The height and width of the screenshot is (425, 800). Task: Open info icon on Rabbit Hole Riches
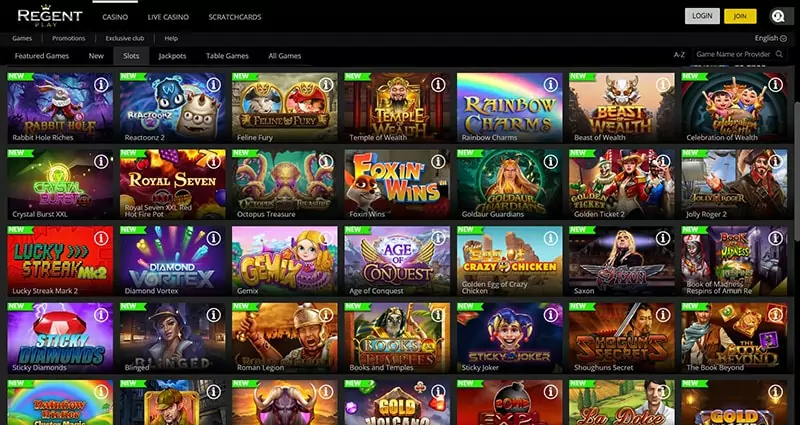[101, 85]
